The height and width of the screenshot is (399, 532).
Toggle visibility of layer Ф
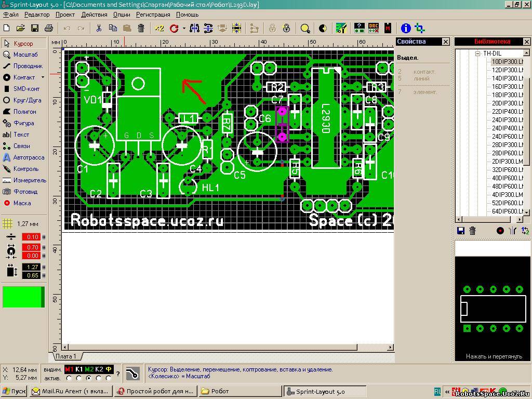[109, 369]
